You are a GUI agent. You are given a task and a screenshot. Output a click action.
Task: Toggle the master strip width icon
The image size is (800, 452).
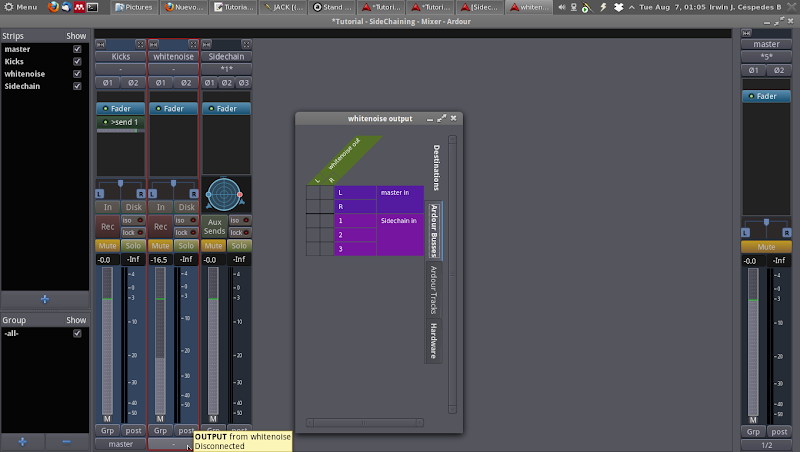click(x=746, y=33)
